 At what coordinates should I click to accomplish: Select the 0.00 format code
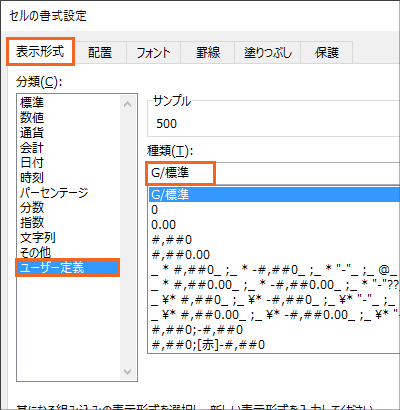(x=163, y=225)
